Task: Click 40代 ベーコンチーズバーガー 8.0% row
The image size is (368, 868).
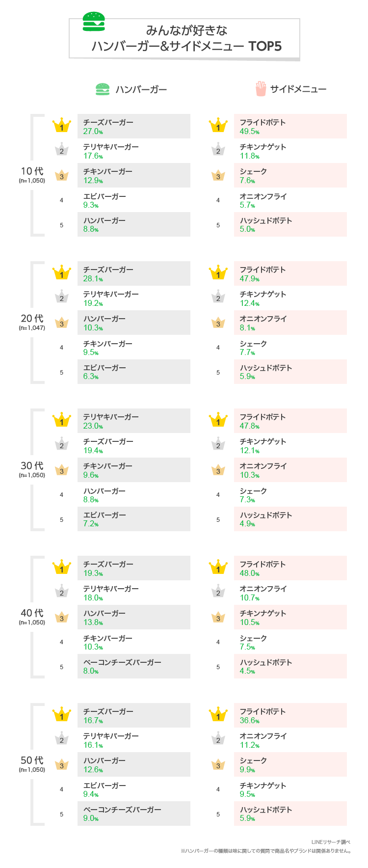Action: 134,666
